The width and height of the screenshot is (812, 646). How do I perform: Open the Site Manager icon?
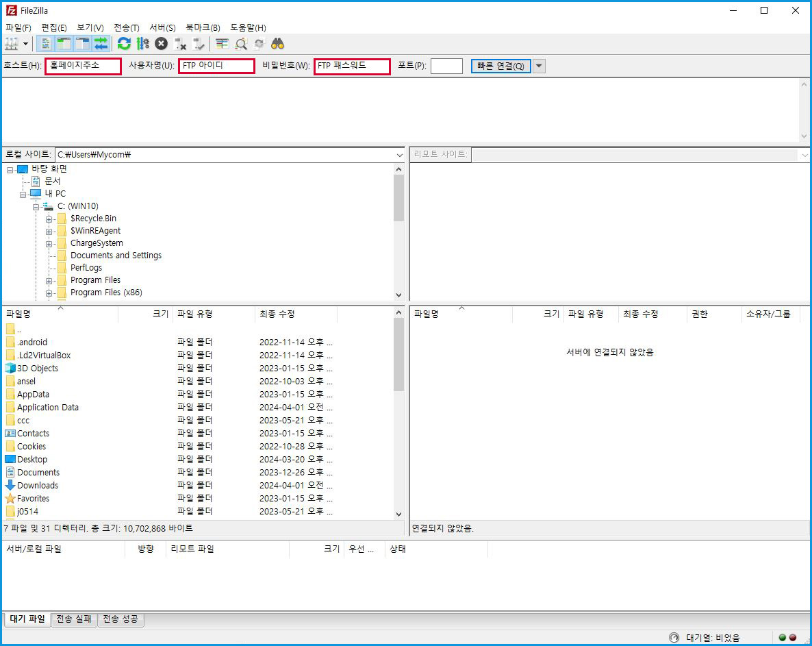point(12,44)
